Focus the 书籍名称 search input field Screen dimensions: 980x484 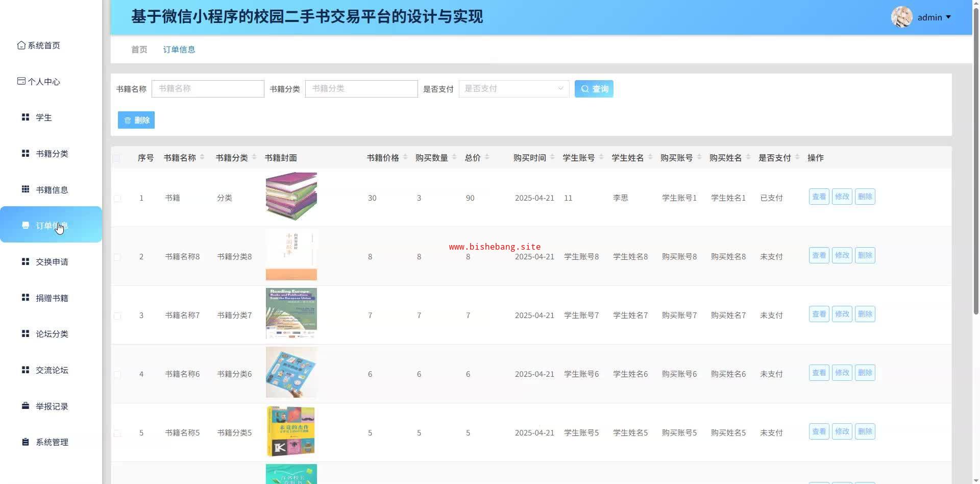(x=208, y=89)
